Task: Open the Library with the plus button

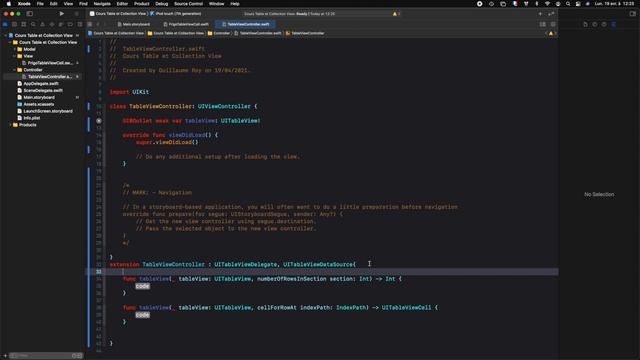Action: [540, 13]
